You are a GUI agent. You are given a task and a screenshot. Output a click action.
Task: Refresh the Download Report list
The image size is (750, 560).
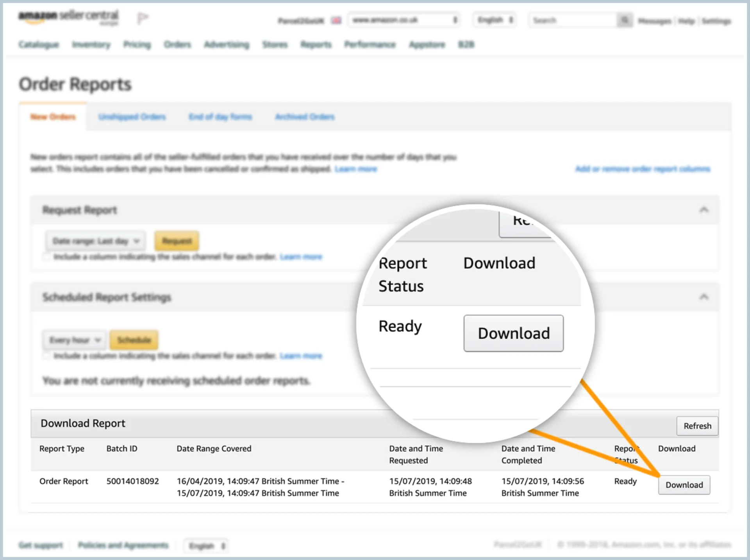pos(697,426)
